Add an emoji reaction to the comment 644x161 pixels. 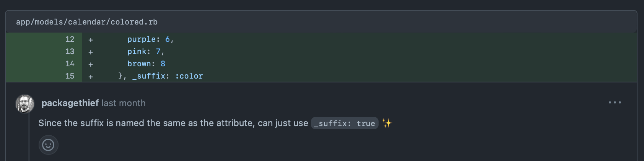[x=48, y=145]
